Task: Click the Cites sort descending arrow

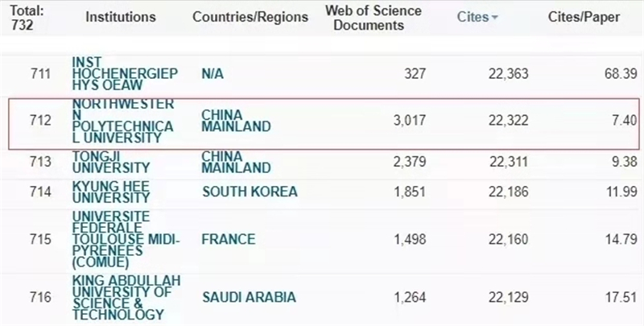Action: (x=493, y=18)
